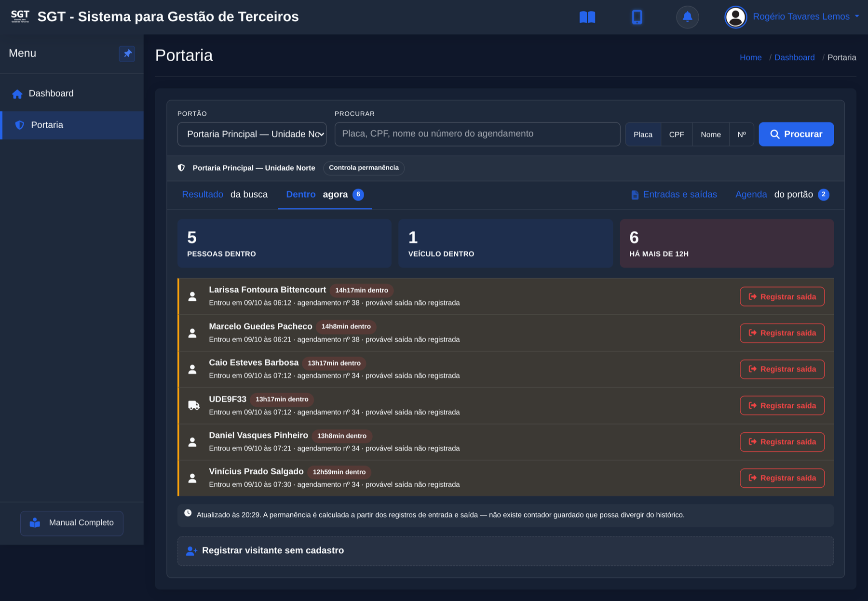Register exit for Larissa Fontoura Bittencourt
This screenshot has width=868, height=601.
[x=782, y=297]
